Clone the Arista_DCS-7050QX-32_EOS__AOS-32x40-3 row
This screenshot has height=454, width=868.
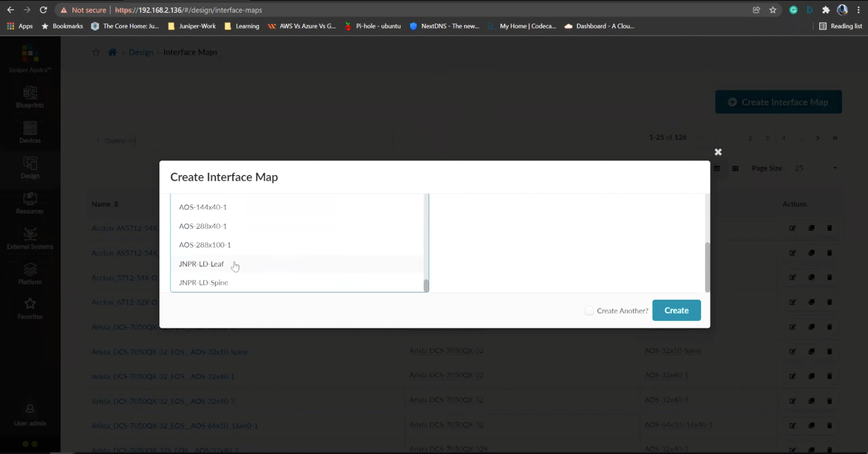coord(811,401)
